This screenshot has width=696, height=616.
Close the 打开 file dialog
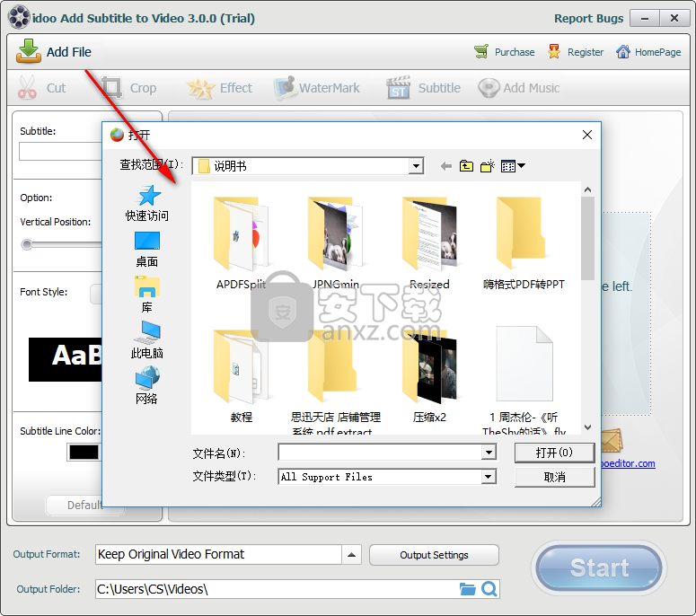pyautogui.click(x=587, y=135)
